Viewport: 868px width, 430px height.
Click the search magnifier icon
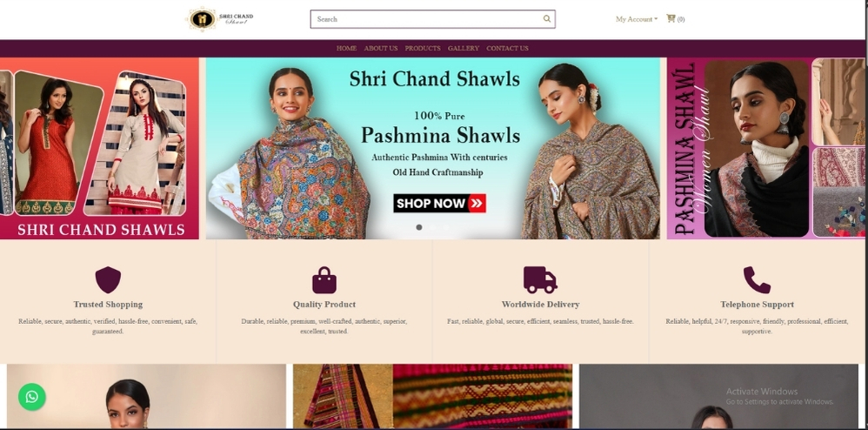tap(546, 19)
